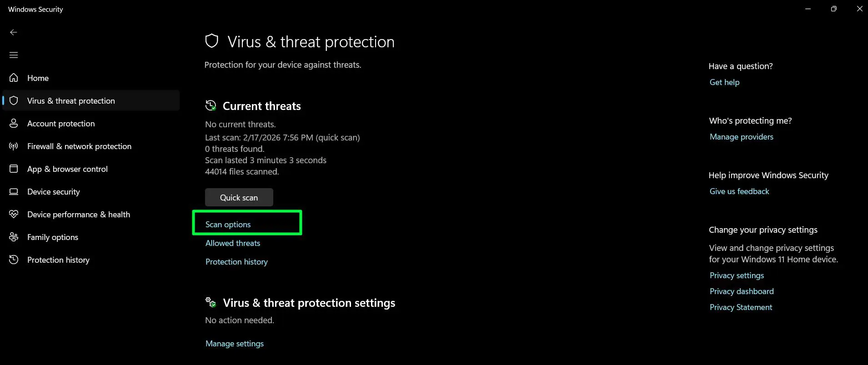
Task: Click Give us feedback link
Action: point(739,191)
